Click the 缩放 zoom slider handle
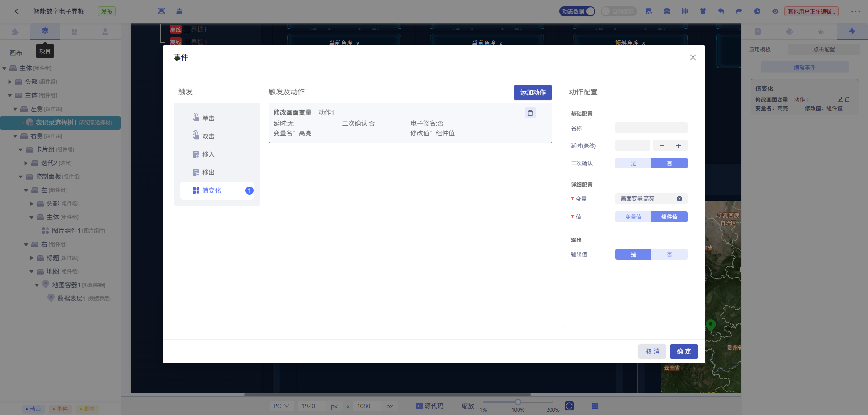 tap(518, 402)
